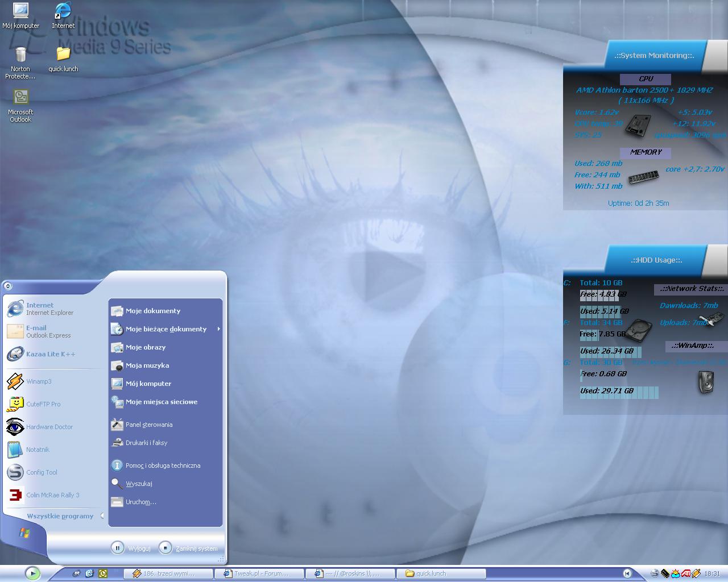This screenshot has height=582, width=728.
Task: Click the round arrow button atop Start menu
Action: pyautogui.click(x=7, y=286)
